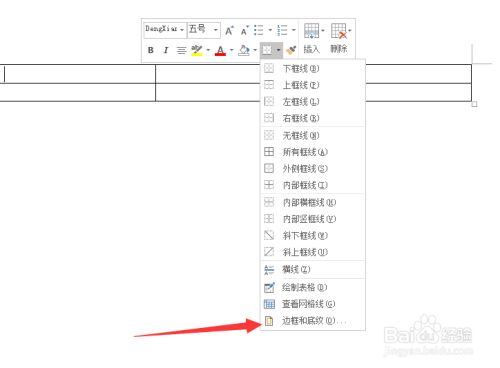This screenshot has height=368, width=500.
Task: Select 绘制表格(D) draw table
Action: [x=313, y=287]
